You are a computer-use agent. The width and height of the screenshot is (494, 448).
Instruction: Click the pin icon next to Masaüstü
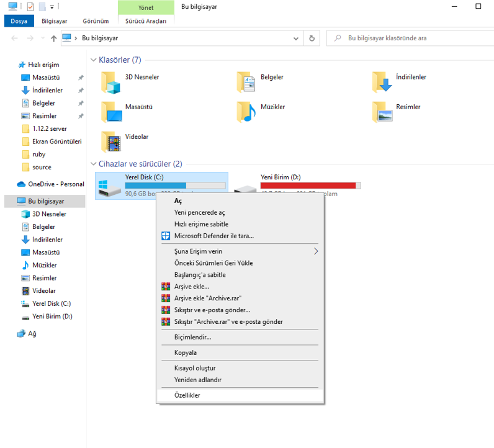[81, 78]
